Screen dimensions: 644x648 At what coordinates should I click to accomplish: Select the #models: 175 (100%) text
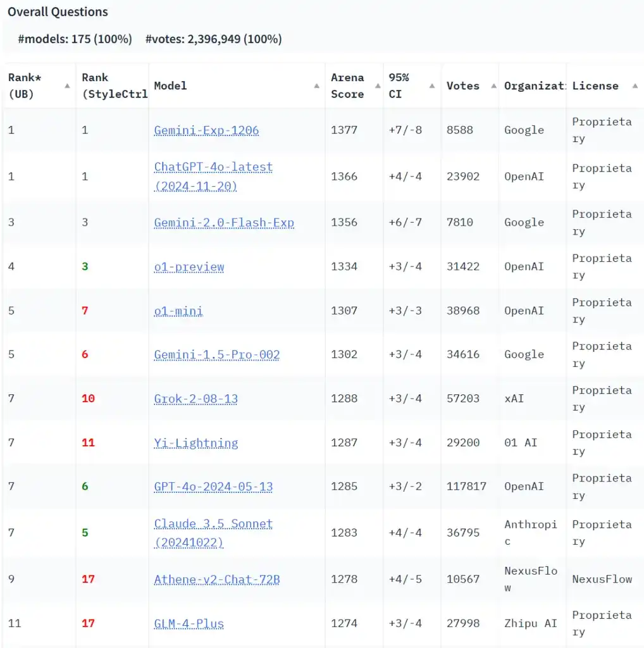tap(75, 39)
